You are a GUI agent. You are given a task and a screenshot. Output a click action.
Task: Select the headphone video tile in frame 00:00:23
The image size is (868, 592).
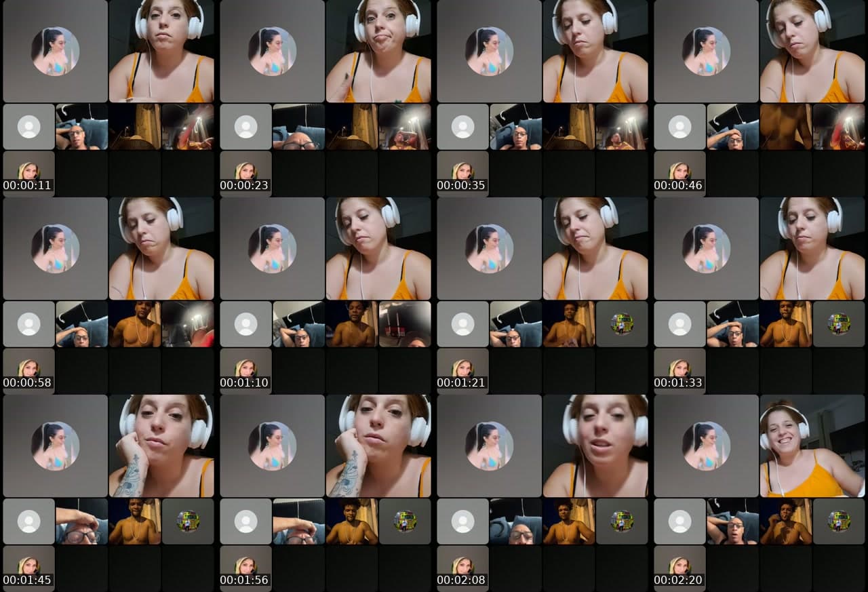[x=378, y=51]
